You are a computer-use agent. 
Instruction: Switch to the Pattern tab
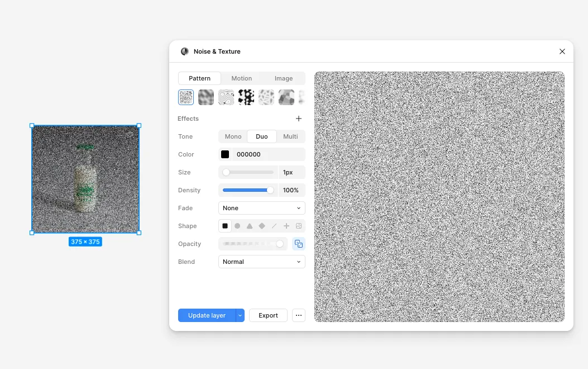[x=199, y=78]
